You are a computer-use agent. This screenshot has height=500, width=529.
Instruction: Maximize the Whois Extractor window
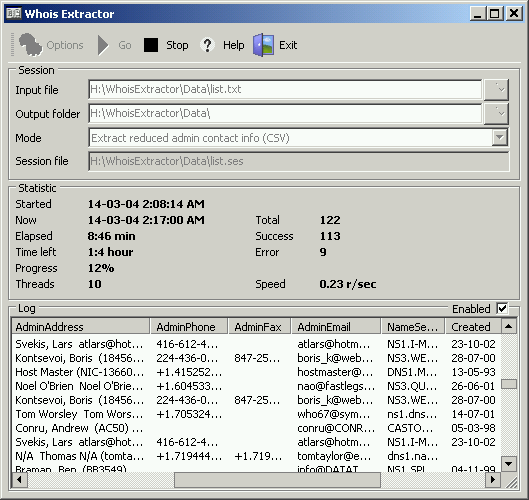495,14
